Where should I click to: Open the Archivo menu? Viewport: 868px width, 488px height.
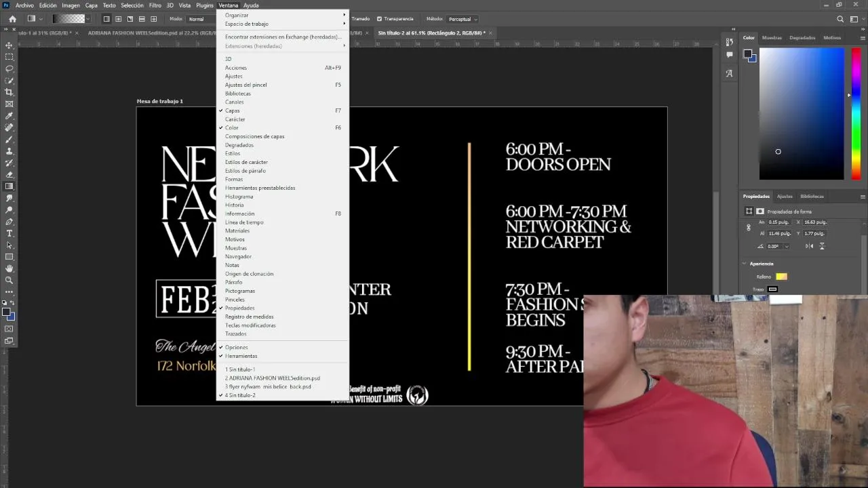24,5
